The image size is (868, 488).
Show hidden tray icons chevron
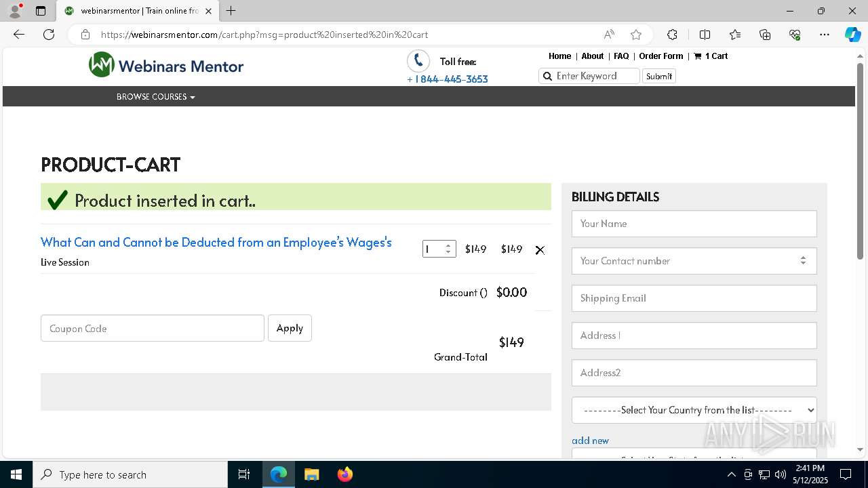pos(732,474)
